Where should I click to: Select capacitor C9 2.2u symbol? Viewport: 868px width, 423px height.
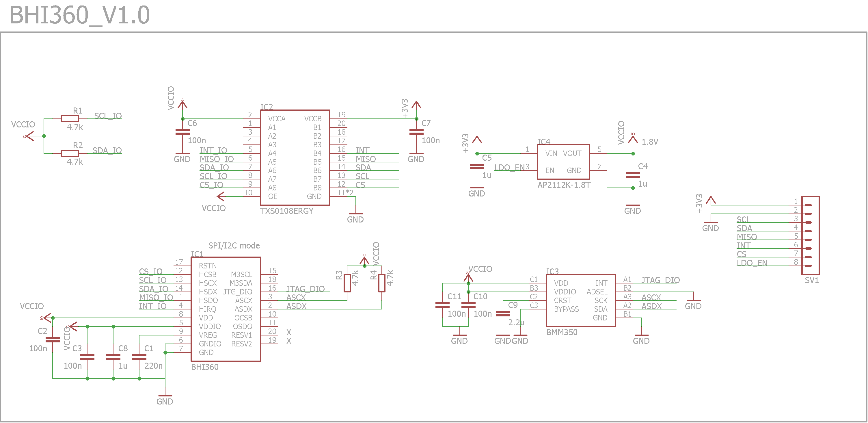pos(503,313)
